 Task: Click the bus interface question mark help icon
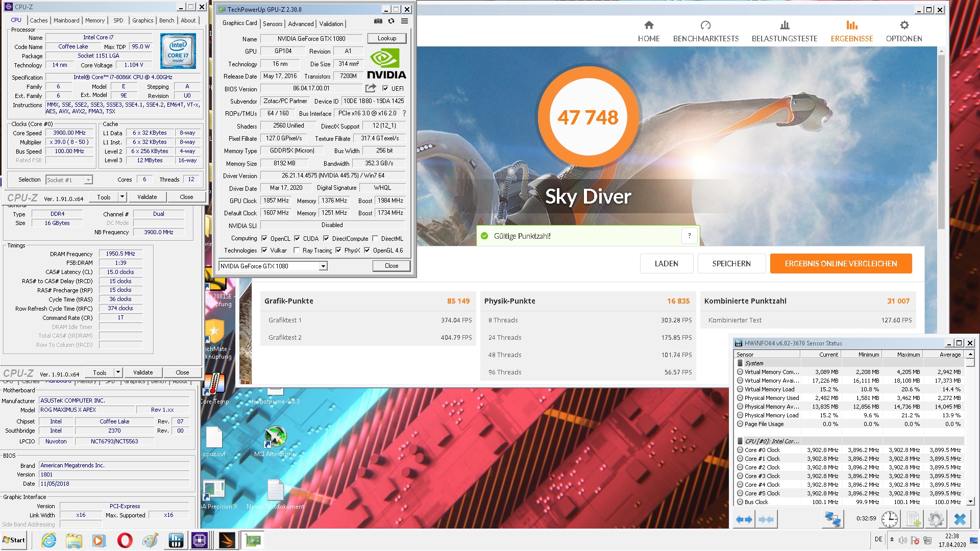click(404, 113)
